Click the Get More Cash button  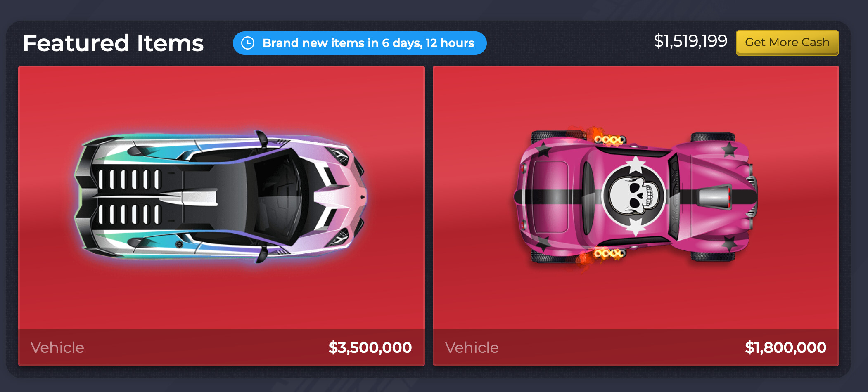point(787,43)
